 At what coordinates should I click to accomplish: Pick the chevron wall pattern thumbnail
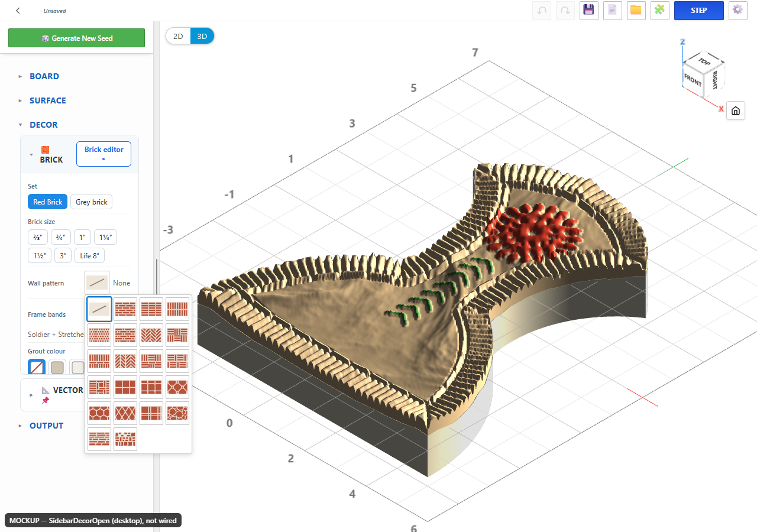click(x=125, y=361)
